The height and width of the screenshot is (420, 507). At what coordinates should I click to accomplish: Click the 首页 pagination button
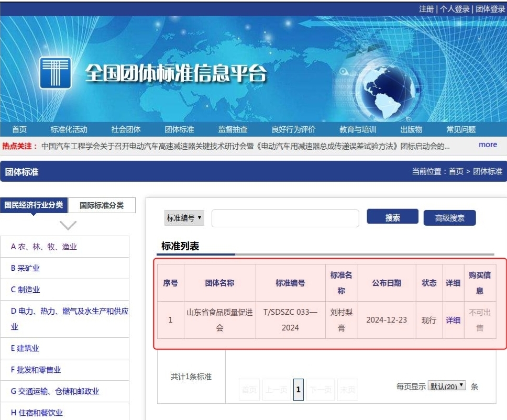pos(249,390)
